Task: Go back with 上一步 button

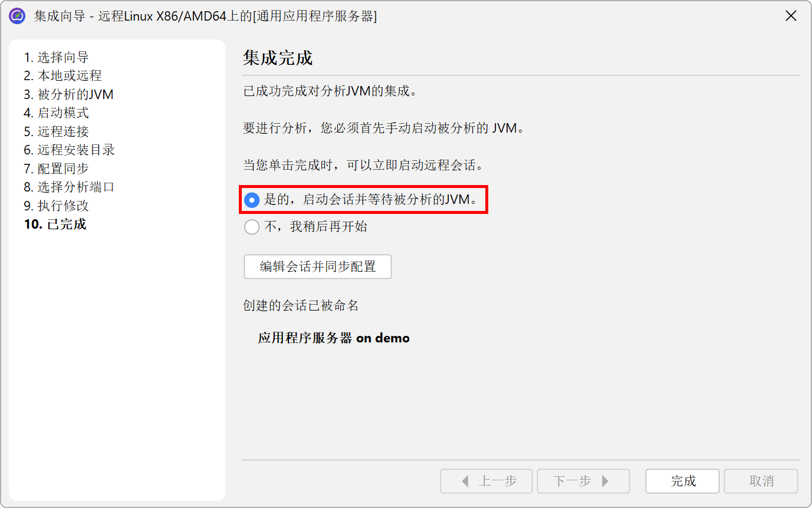Action: [x=486, y=481]
